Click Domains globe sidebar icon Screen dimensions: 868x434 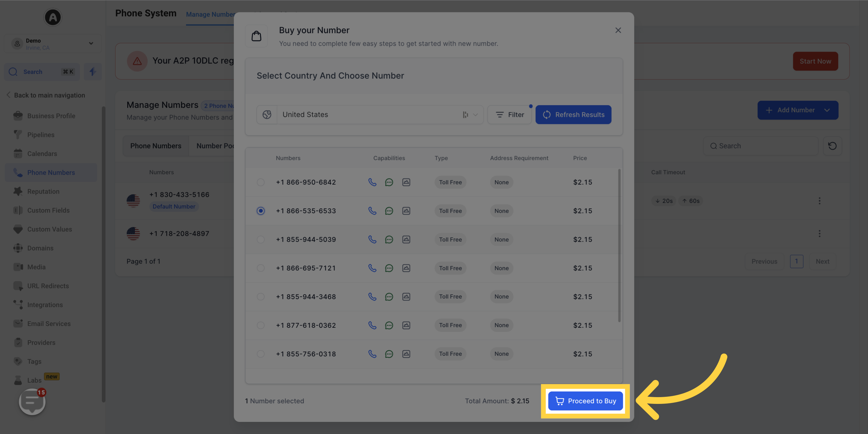coord(18,248)
